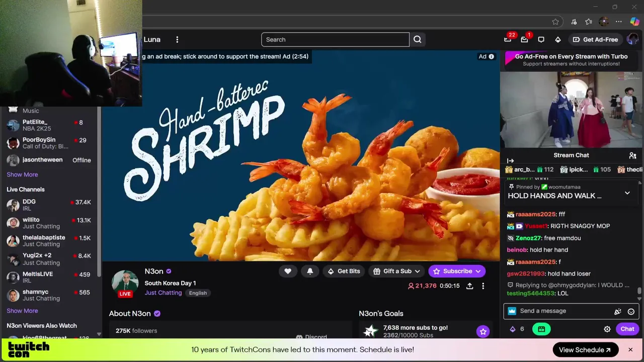Click the Bits diamond icon in the top bar
Viewport: 644px width, 362px height.
coord(557,40)
